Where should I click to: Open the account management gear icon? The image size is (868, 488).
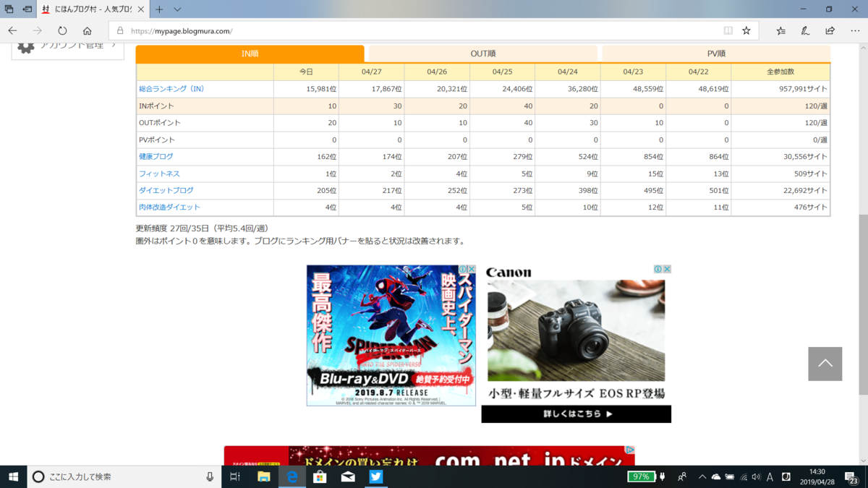coord(26,46)
